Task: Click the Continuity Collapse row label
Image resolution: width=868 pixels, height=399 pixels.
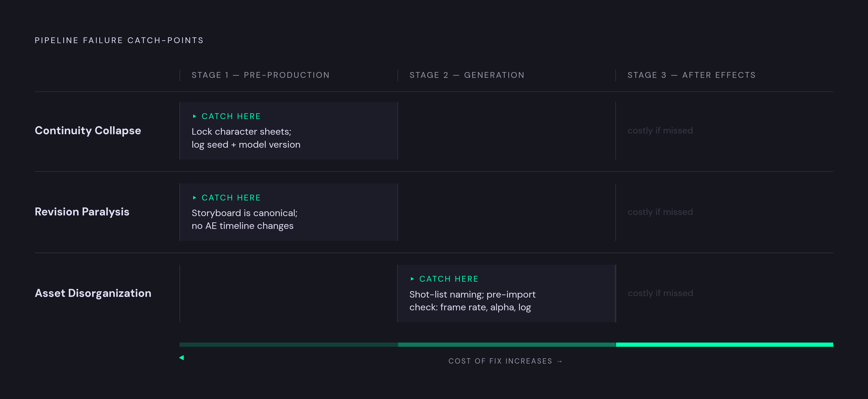Action: coord(88,131)
